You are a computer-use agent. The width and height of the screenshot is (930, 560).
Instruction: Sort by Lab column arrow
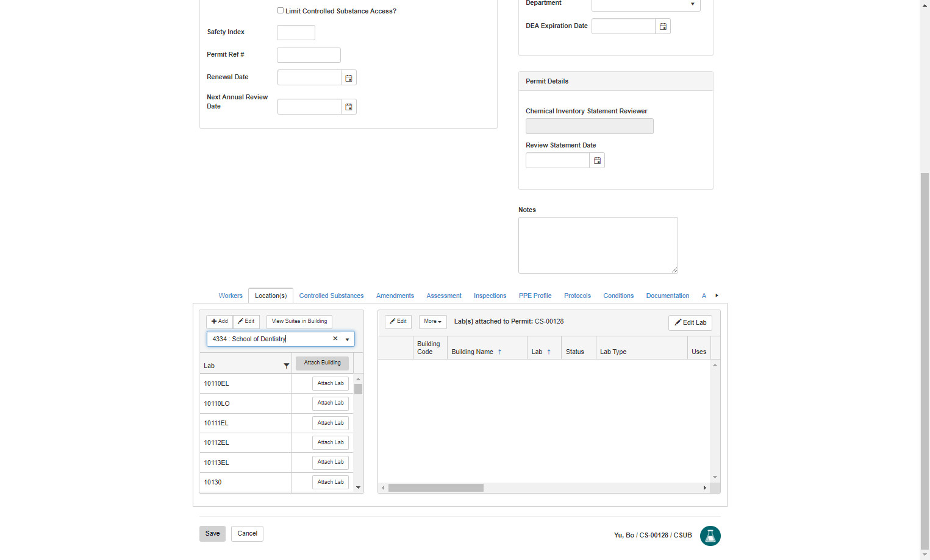click(549, 352)
